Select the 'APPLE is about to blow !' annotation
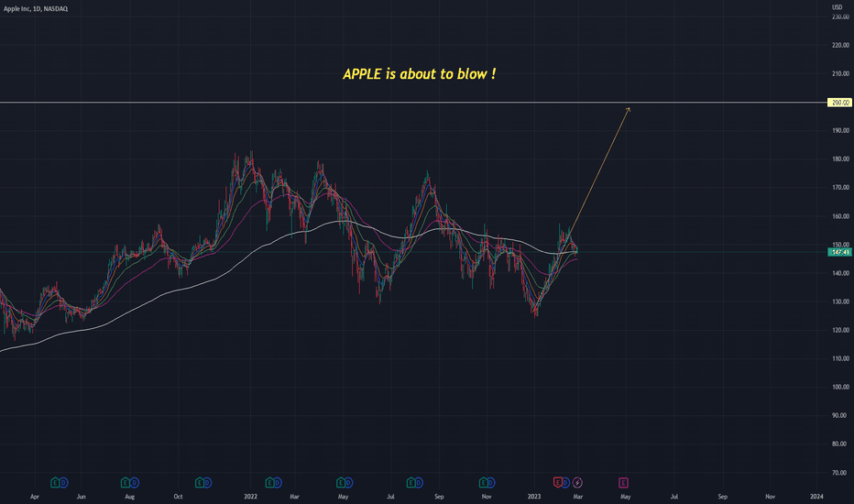This screenshot has width=854, height=504. pos(420,74)
